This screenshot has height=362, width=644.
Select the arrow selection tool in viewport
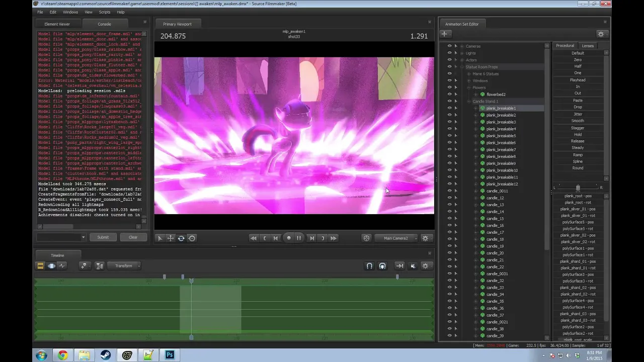coord(160,238)
